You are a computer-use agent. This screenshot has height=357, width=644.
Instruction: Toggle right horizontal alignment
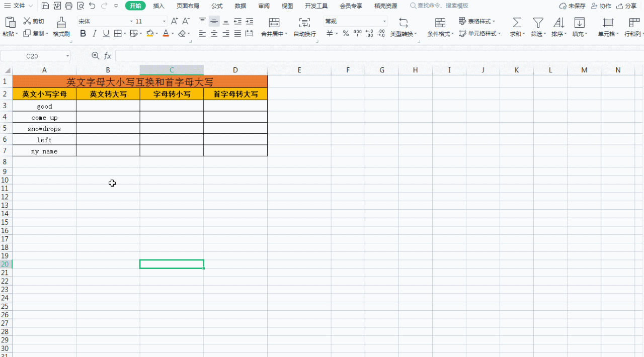[x=226, y=33]
